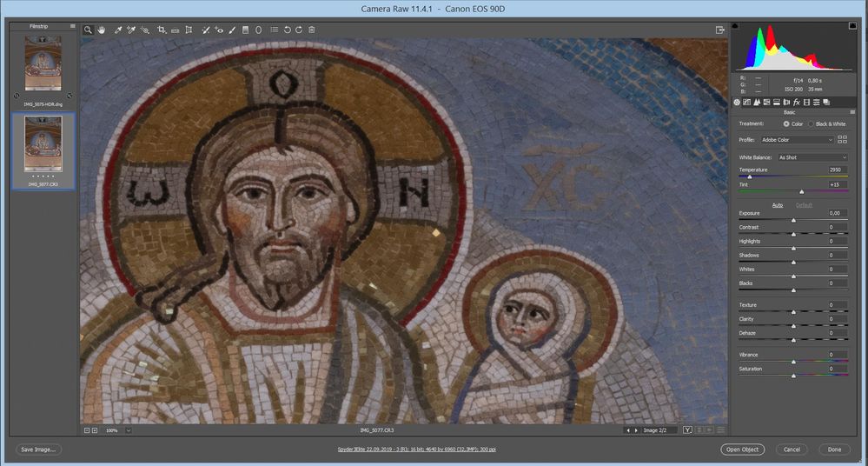Open workflow options link at bottom
The width and height of the screenshot is (868, 466).
[417, 449]
